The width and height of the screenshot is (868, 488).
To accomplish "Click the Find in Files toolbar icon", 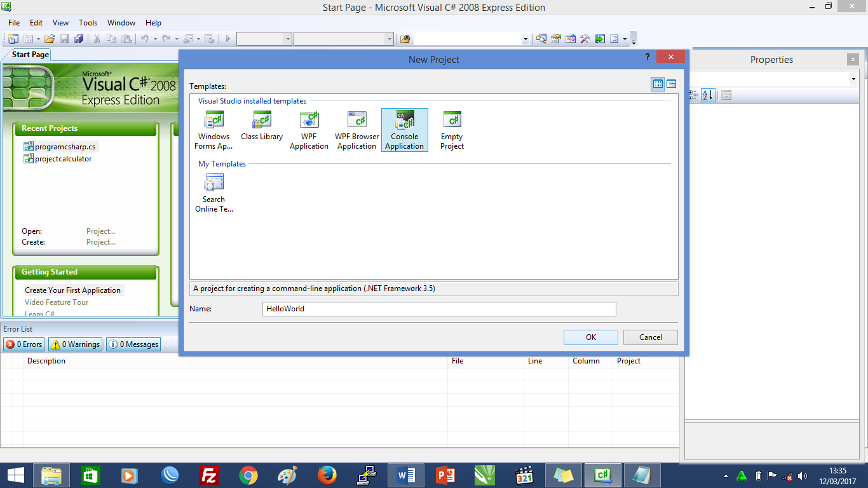I will tap(405, 39).
